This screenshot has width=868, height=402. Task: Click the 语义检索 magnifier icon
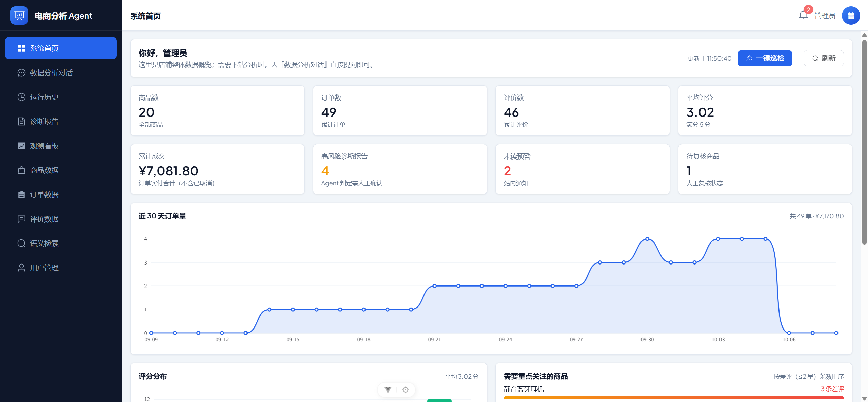(21, 243)
